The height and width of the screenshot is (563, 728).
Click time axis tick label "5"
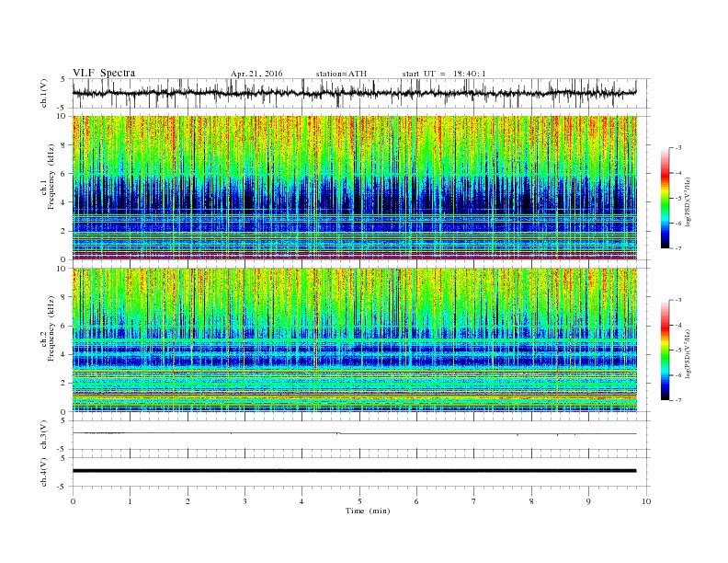coord(359,501)
